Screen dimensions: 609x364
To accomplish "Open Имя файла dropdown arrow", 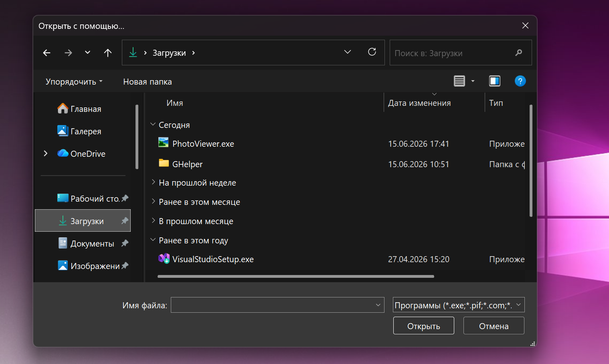I will pos(378,305).
